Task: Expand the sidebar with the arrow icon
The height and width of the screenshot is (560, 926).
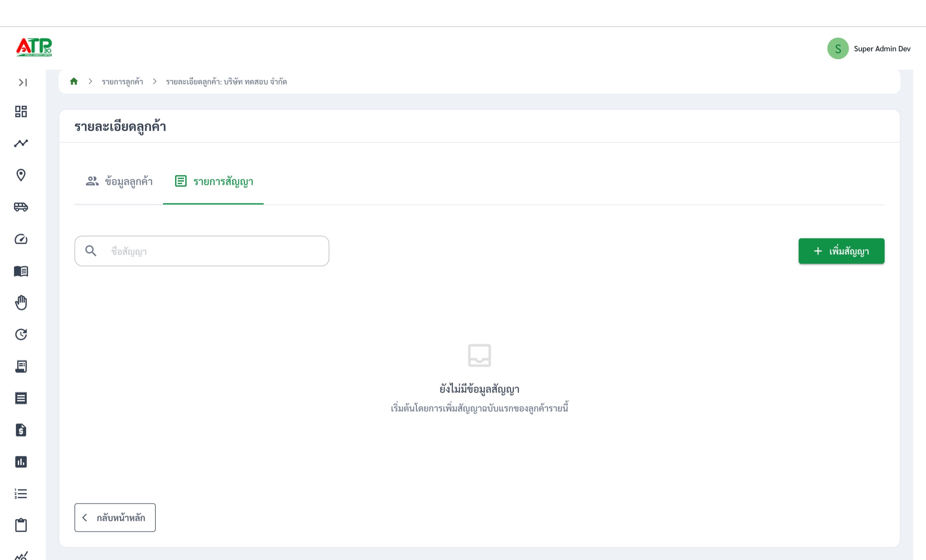Action: 22,82
